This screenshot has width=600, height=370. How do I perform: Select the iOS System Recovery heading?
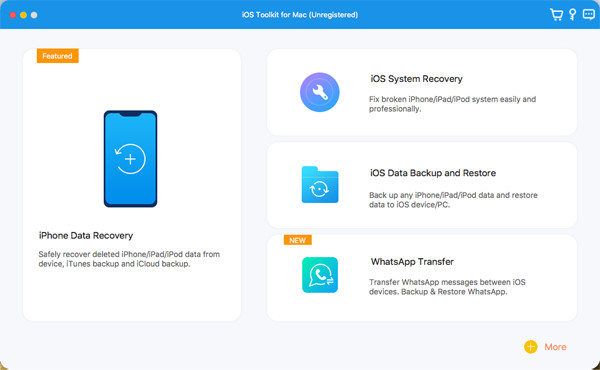[416, 79]
